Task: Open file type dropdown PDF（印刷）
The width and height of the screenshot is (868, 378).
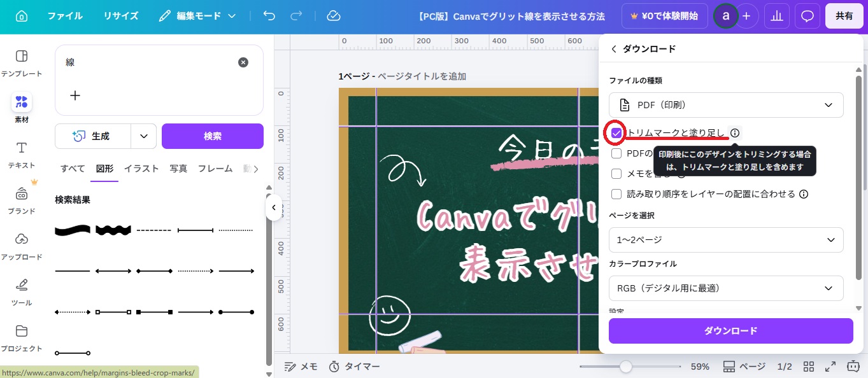Action: tap(726, 104)
